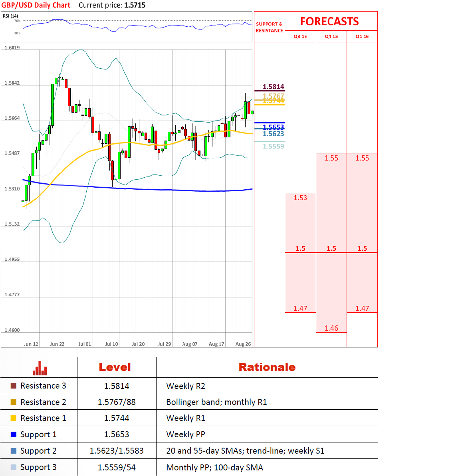This screenshot has width=460, height=476.
Task: Click the y-axis label 1.4955
Action: (12, 259)
